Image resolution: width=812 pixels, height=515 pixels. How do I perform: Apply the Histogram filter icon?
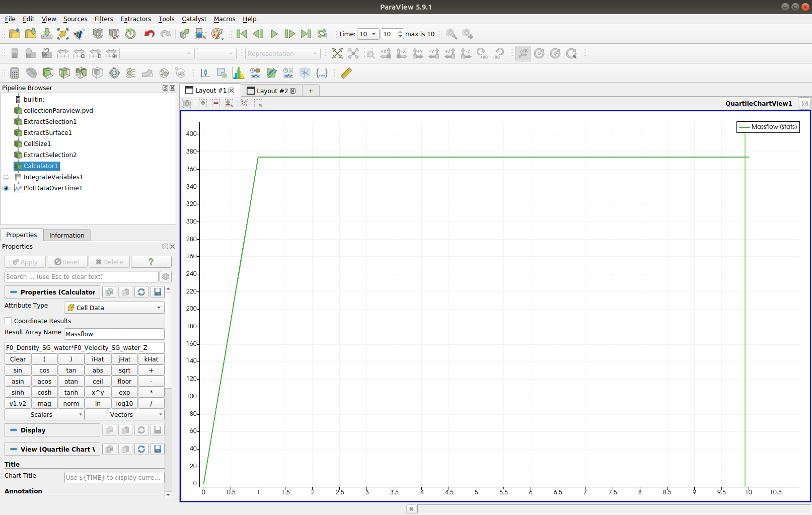click(239, 73)
